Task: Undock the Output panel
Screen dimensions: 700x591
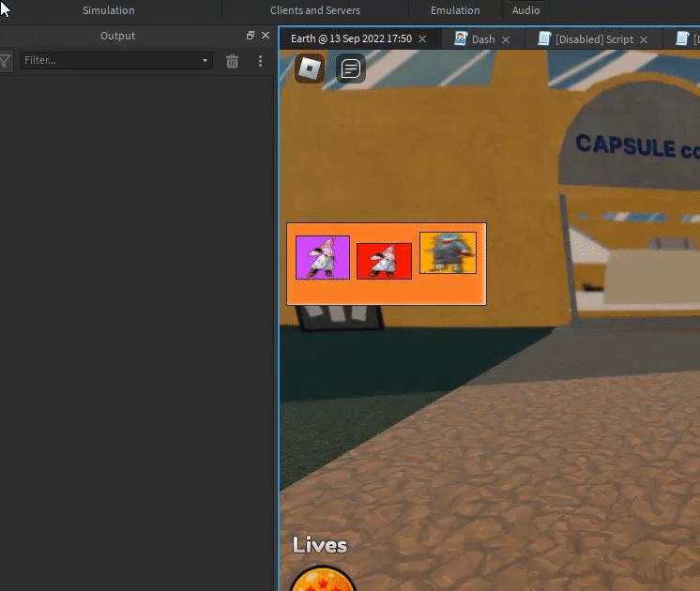Action: click(251, 36)
